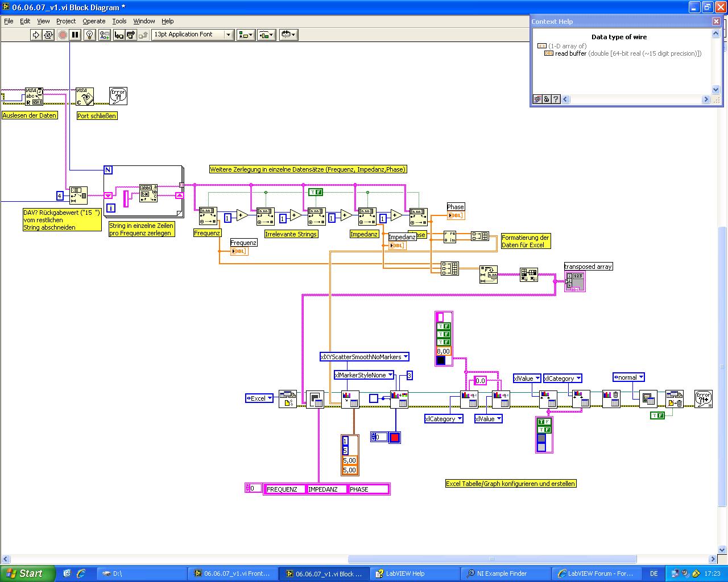This screenshot has width=728, height=582.
Task: Open the View menu
Action: coord(43,21)
